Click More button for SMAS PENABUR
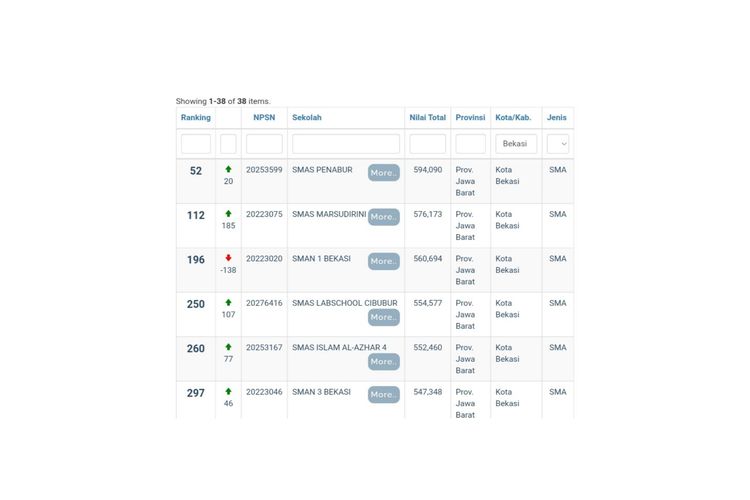750x500 pixels. 383,173
